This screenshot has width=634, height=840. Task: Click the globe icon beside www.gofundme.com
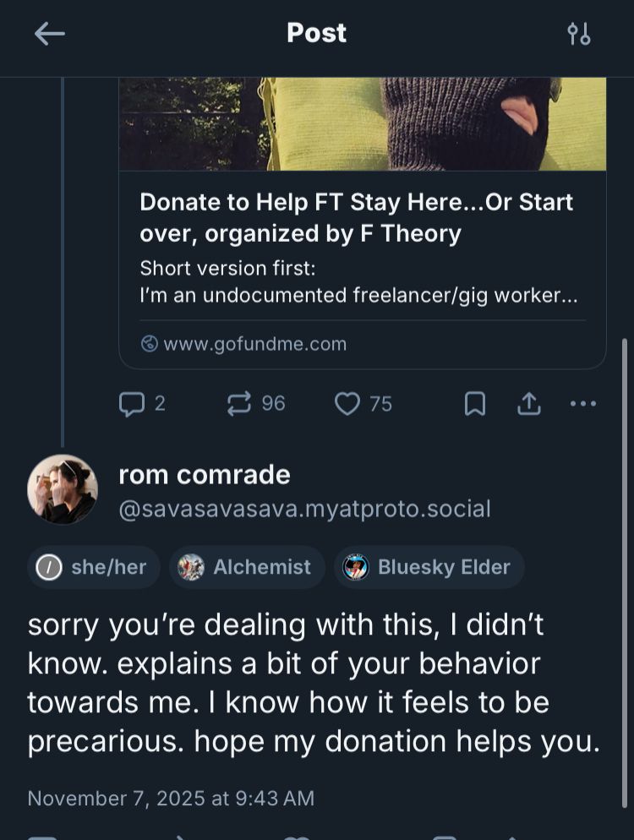pos(149,343)
